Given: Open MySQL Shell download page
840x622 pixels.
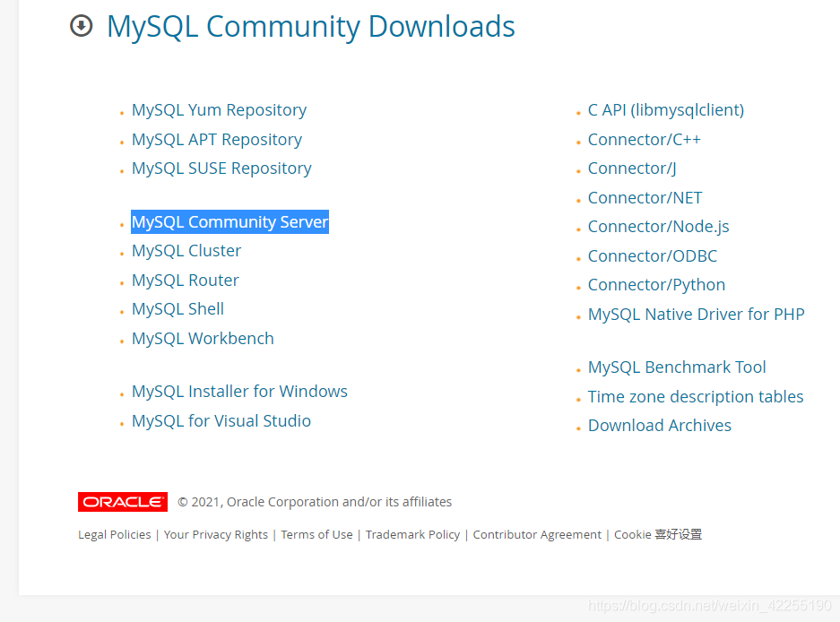Looking at the screenshot, I should coord(178,309).
